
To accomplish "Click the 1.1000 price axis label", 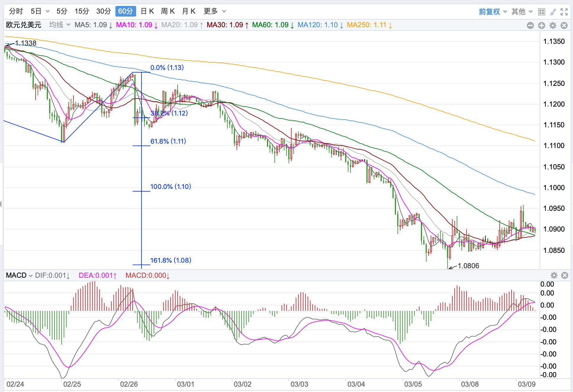I will click(x=554, y=188).
